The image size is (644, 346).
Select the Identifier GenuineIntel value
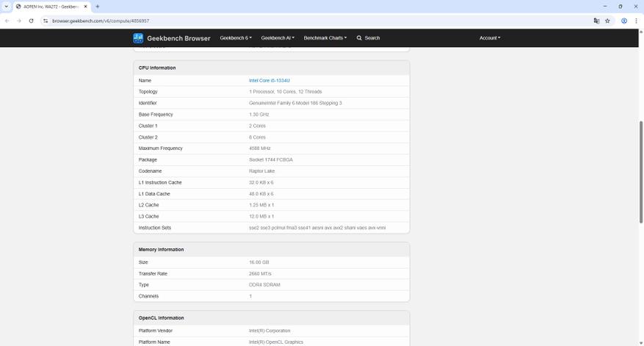[295, 103]
